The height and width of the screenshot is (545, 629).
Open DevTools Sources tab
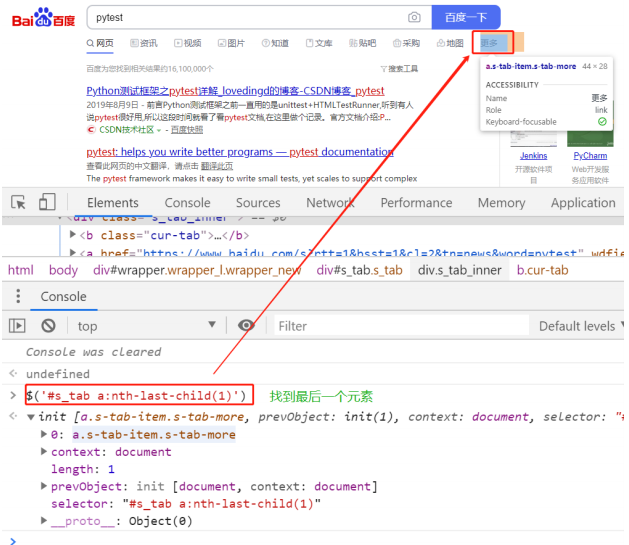coord(258,203)
